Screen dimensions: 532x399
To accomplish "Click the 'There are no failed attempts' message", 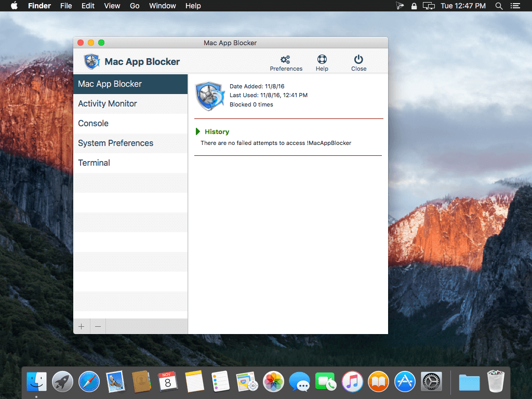I will click(x=276, y=143).
